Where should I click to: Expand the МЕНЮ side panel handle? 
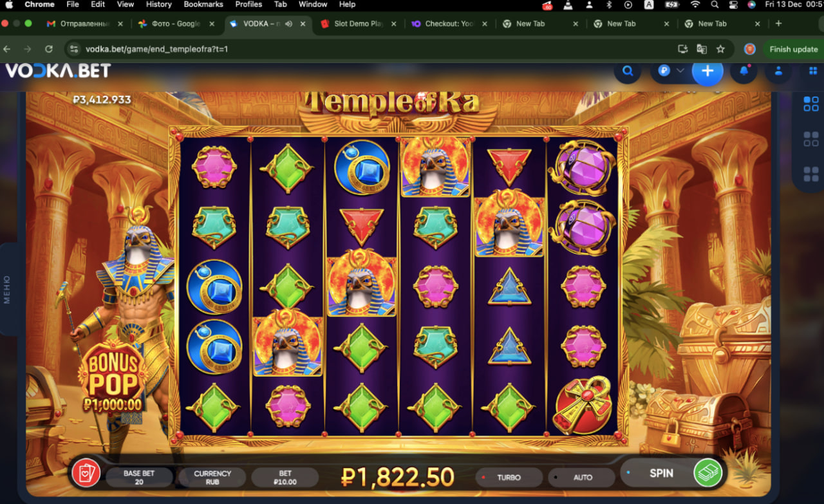(x=8, y=290)
